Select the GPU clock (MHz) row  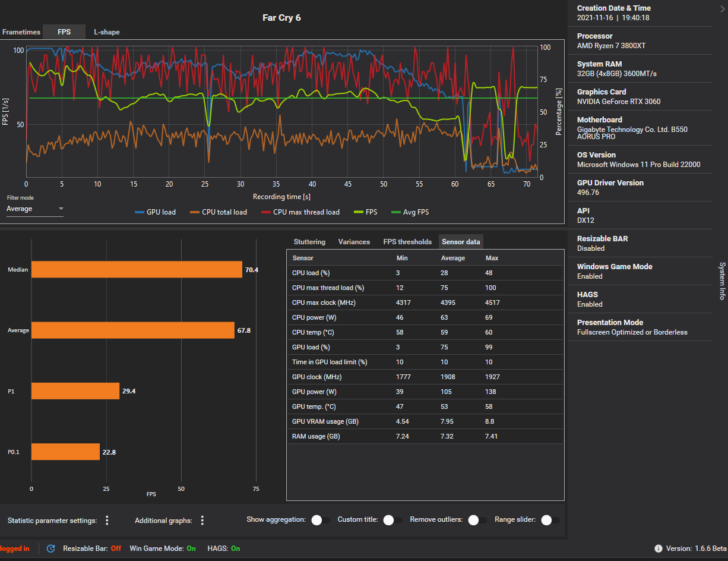click(425, 377)
